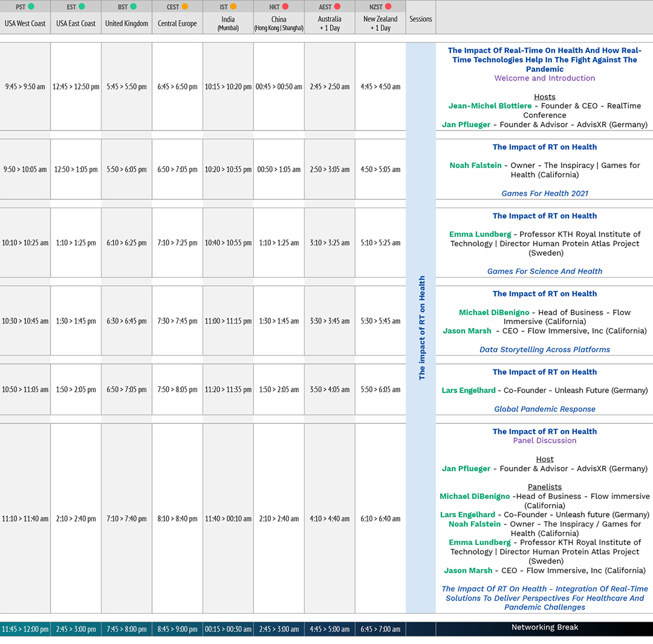The width and height of the screenshot is (653, 644).
Task: Click the CEST cell 7:50 > 8:05 pm
Action: pyautogui.click(x=177, y=389)
